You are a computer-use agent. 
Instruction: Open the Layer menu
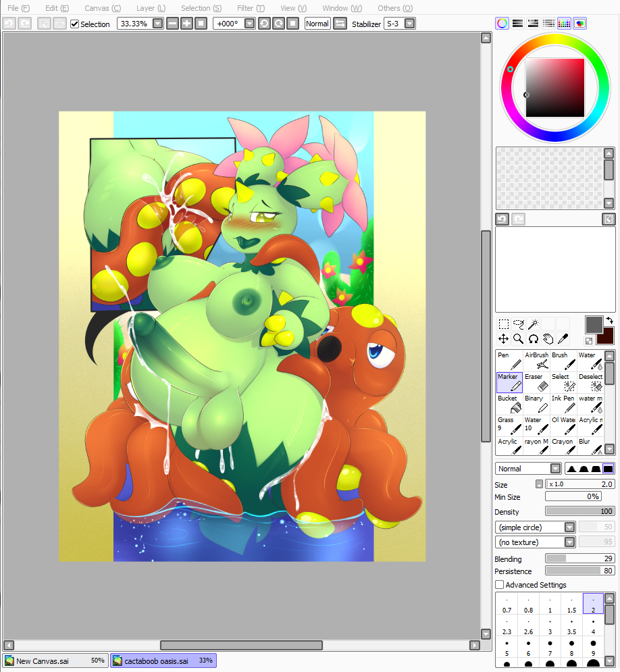pyautogui.click(x=151, y=8)
